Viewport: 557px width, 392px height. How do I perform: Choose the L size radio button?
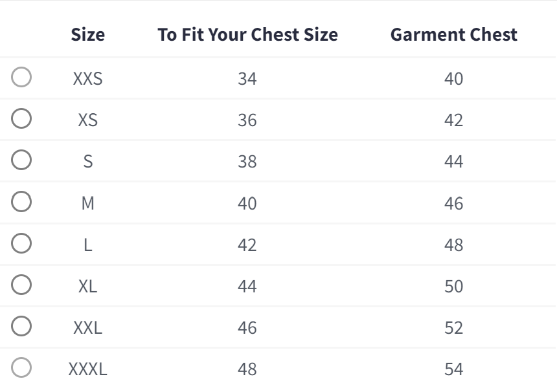pos(21,245)
